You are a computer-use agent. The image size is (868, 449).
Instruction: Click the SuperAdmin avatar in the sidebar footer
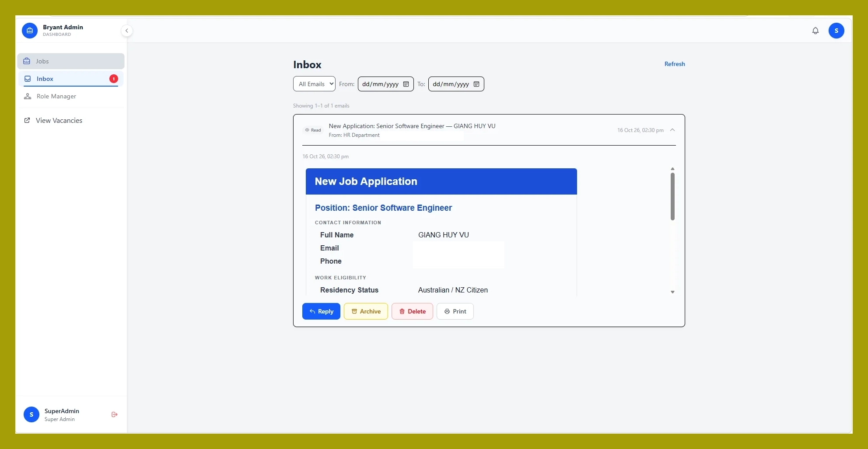point(31,414)
